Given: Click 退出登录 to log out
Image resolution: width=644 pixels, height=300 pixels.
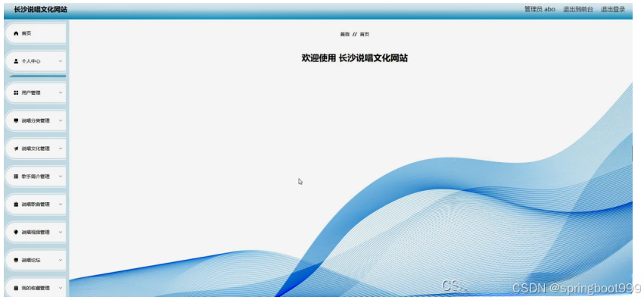Looking at the screenshot, I should pyautogui.click(x=613, y=9).
